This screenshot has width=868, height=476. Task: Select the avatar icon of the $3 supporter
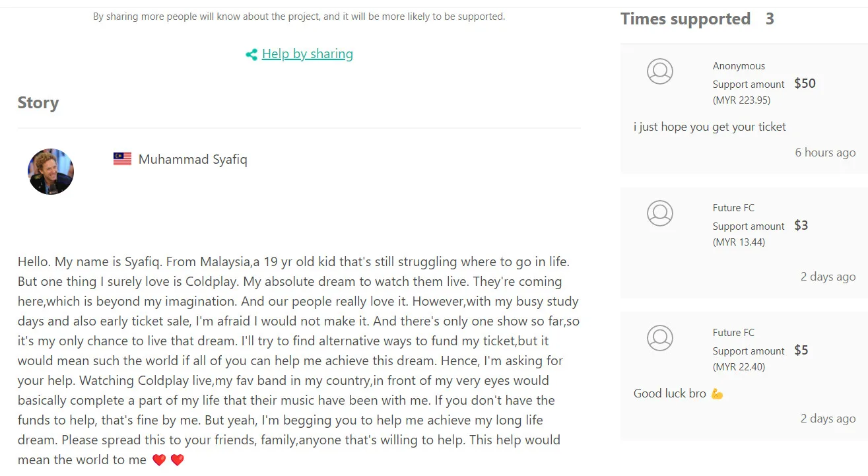[660, 213]
